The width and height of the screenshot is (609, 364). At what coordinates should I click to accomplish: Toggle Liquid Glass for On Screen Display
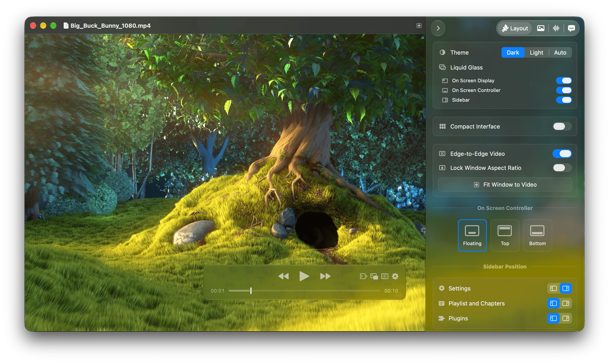(x=564, y=81)
